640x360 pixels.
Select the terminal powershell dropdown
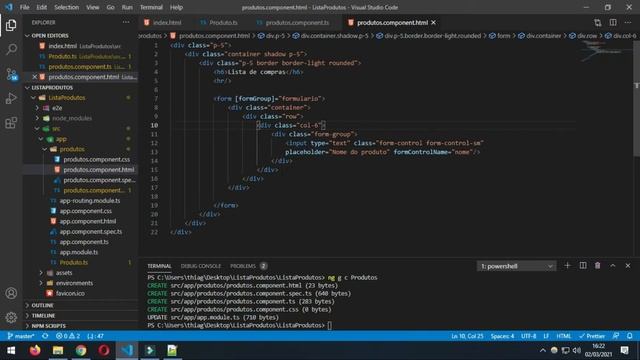[516, 266]
